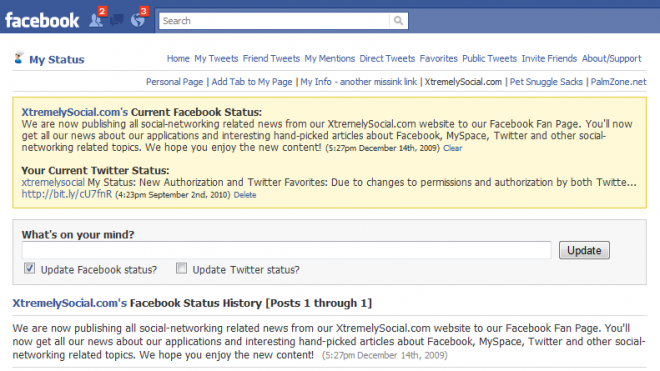Open the Invite Friends tab

pos(549,59)
